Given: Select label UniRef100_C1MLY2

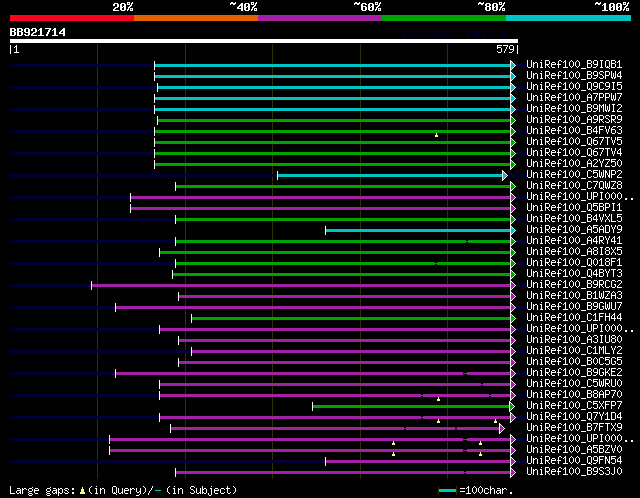Looking at the screenshot, I should [x=574, y=351].
